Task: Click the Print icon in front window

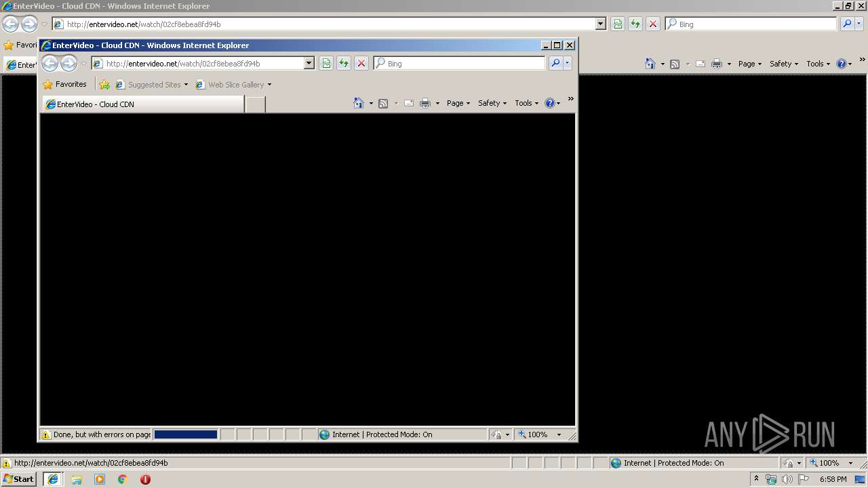Action: pos(425,103)
